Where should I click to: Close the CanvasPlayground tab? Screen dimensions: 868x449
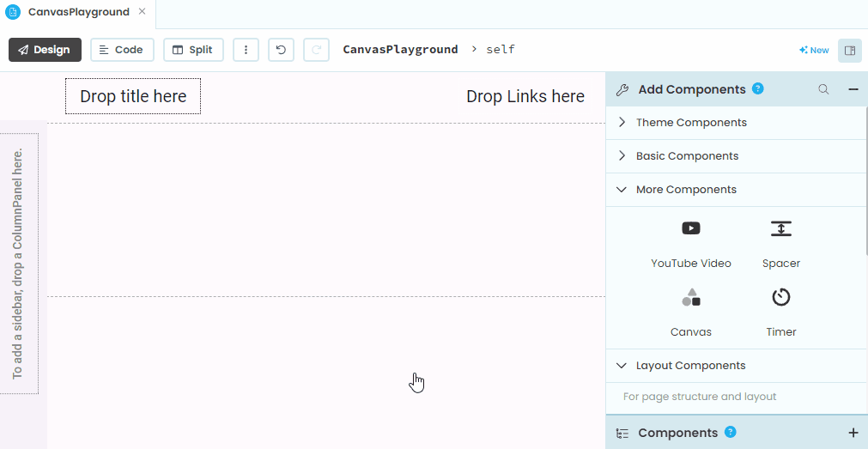pos(143,12)
